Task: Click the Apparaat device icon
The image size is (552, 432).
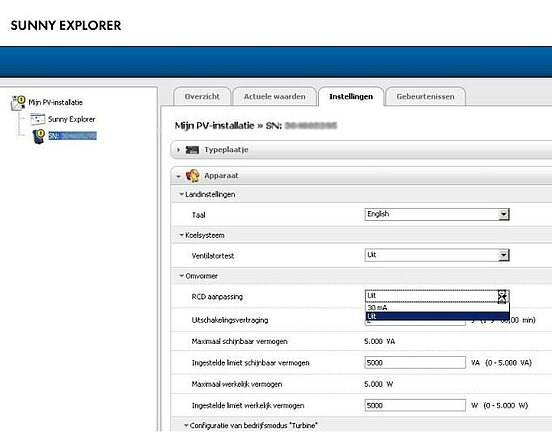Action: 193,175
